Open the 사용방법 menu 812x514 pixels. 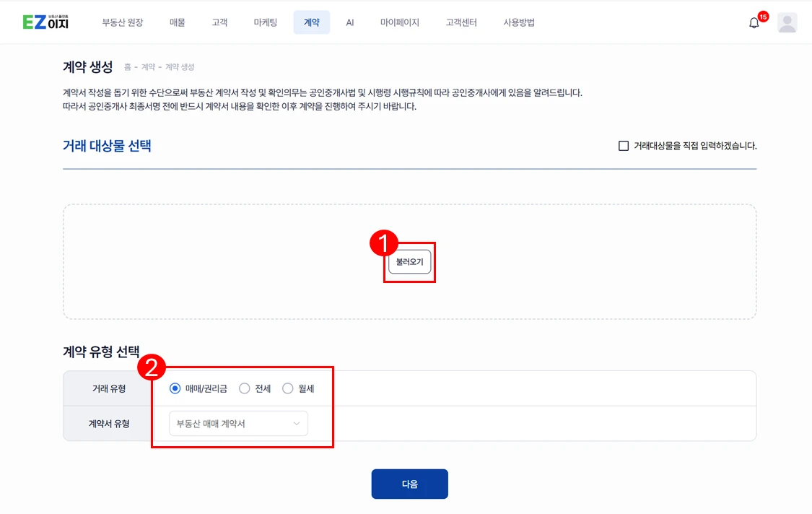point(519,22)
